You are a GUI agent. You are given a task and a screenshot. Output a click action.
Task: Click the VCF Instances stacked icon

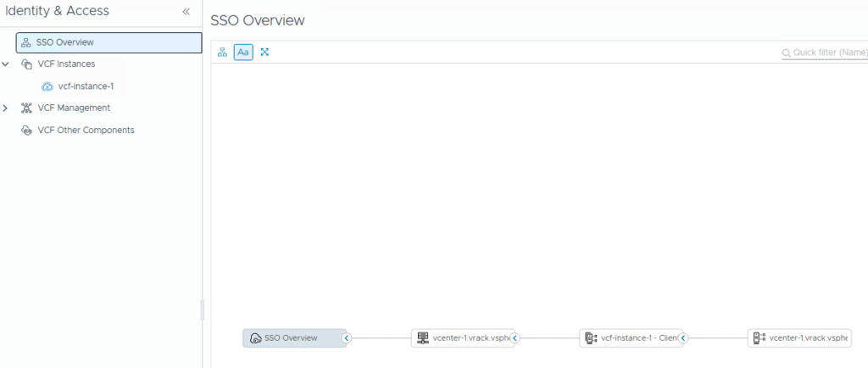click(26, 64)
